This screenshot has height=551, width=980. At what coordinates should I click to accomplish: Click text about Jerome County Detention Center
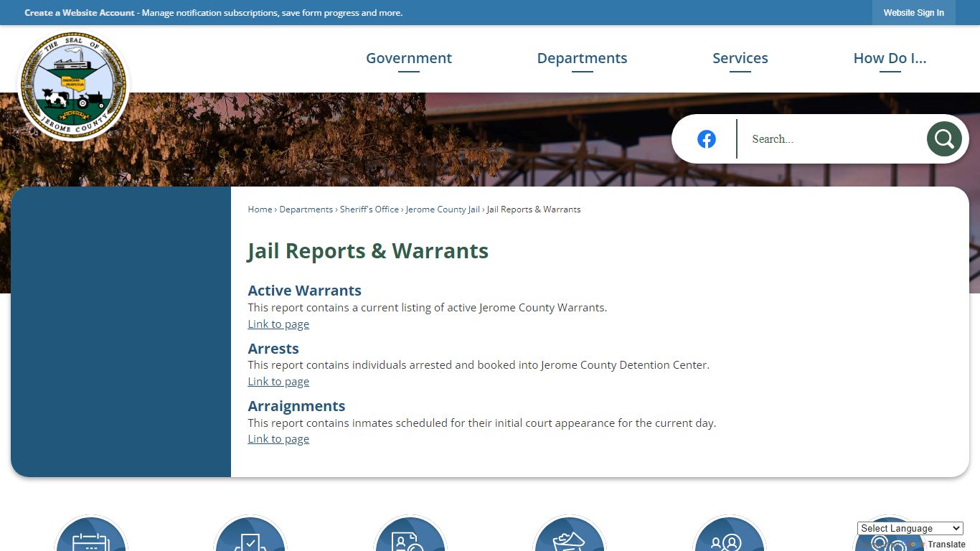click(x=479, y=365)
